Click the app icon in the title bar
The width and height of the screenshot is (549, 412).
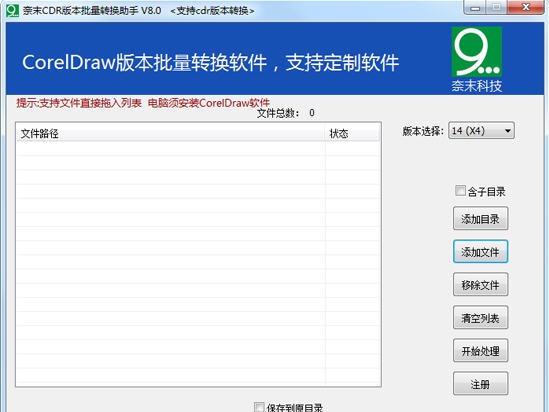point(12,10)
